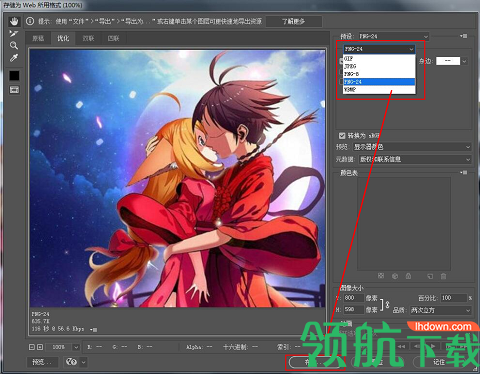Click map selected colors to transparent icon

[381, 276]
